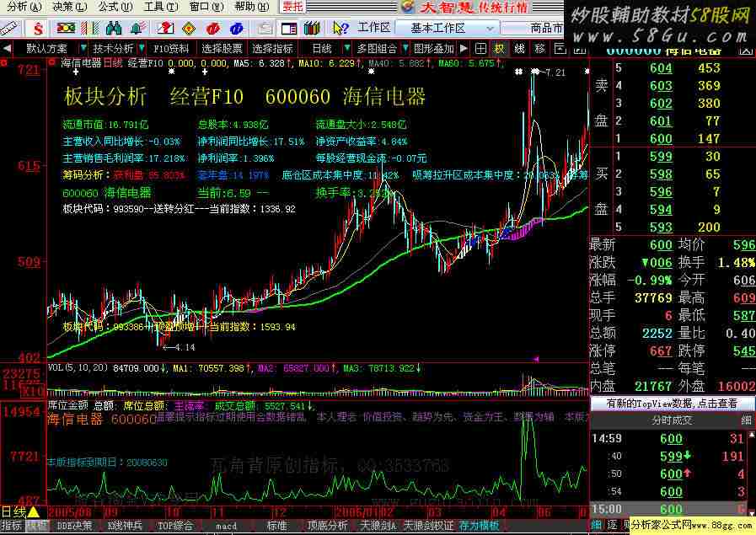The width and height of the screenshot is (756, 535).
Task: Click the striped bars toolbar icon
Action: 89,29
